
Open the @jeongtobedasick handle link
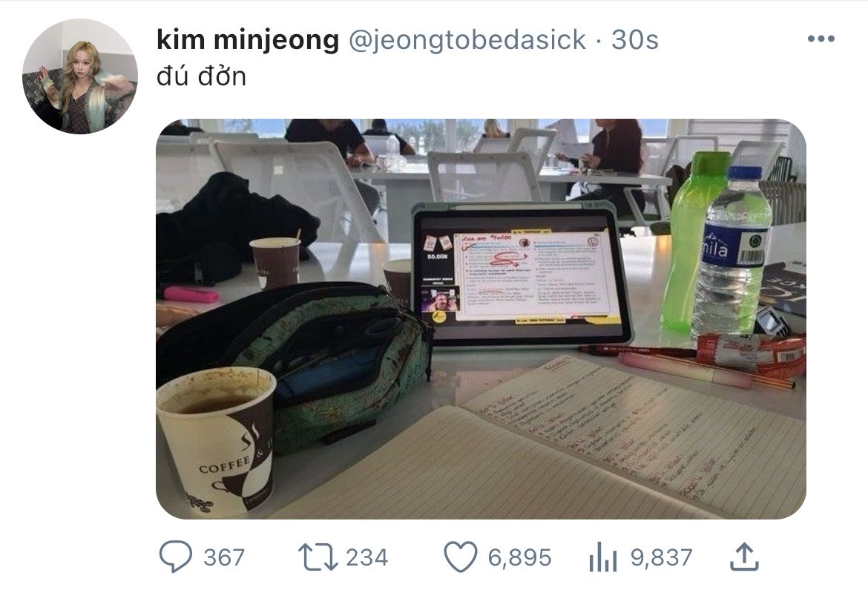(x=467, y=40)
